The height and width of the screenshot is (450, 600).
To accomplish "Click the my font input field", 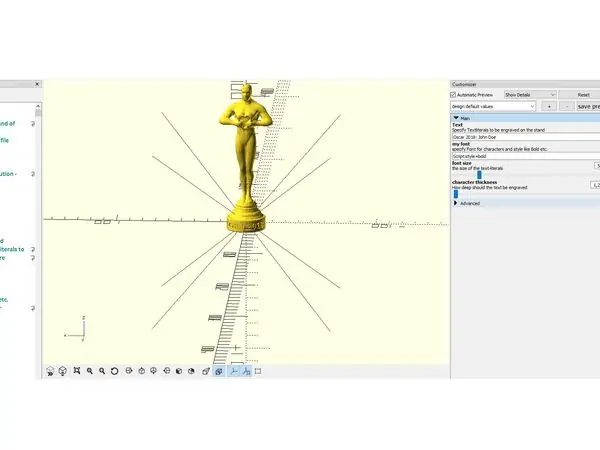I will (x=526, y=156).
